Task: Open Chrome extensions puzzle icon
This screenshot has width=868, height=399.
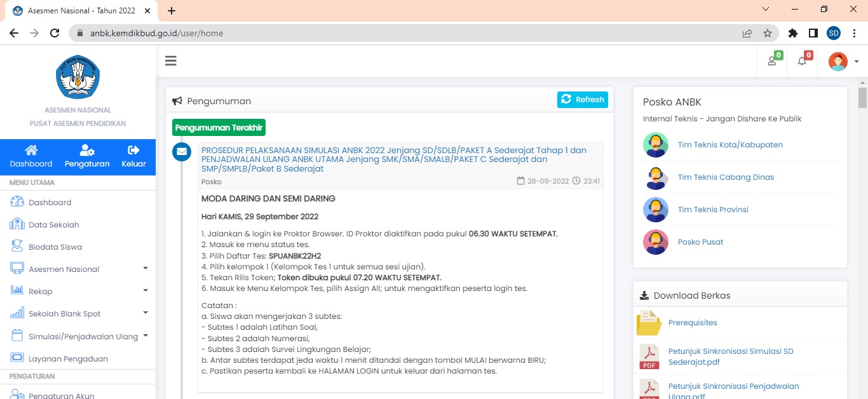Action: (792, 33)
